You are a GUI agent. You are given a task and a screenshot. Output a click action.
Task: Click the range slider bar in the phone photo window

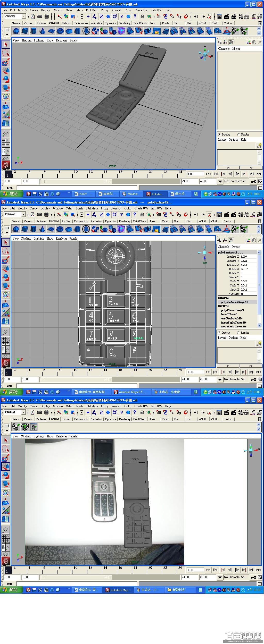point(76,577)
